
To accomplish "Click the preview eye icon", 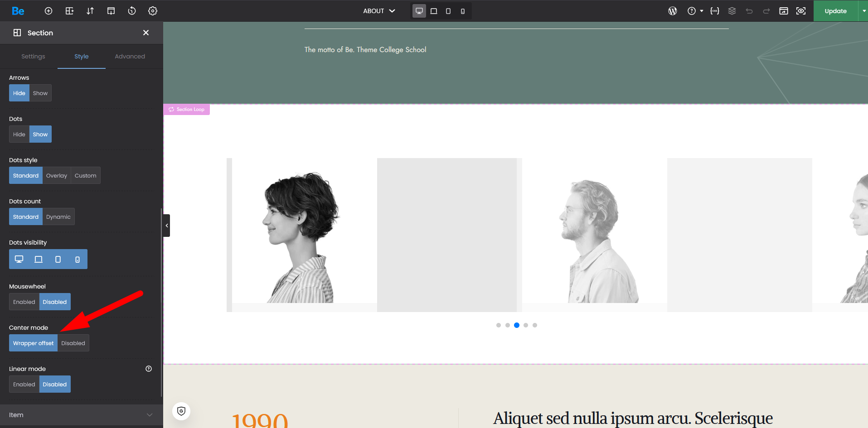I will point(801,11).
